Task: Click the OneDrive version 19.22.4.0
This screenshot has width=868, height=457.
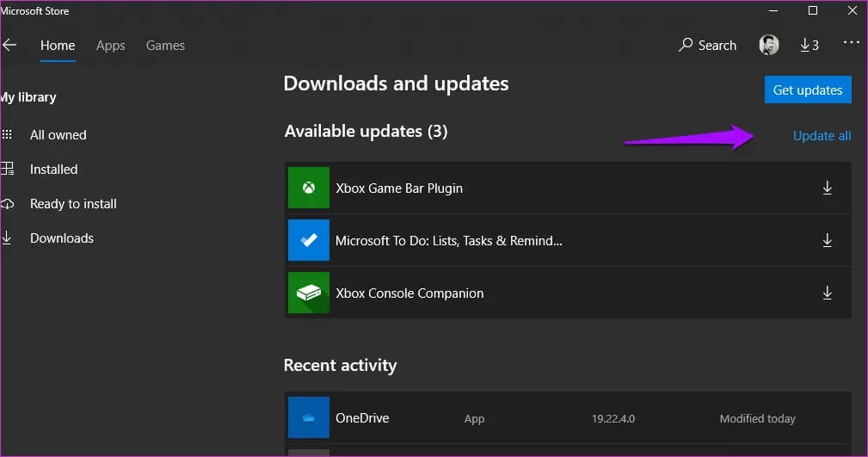Action: (613, 419)
